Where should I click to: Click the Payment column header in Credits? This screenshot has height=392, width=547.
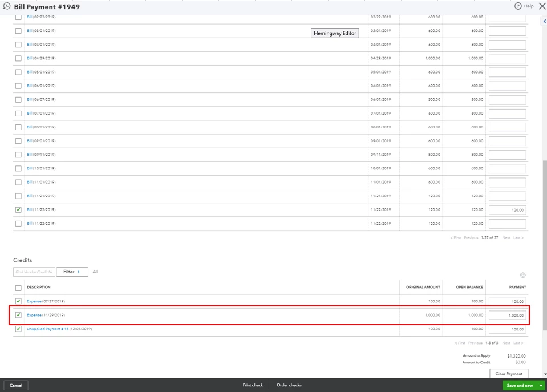pyautogui.click(x=517, y=287)
